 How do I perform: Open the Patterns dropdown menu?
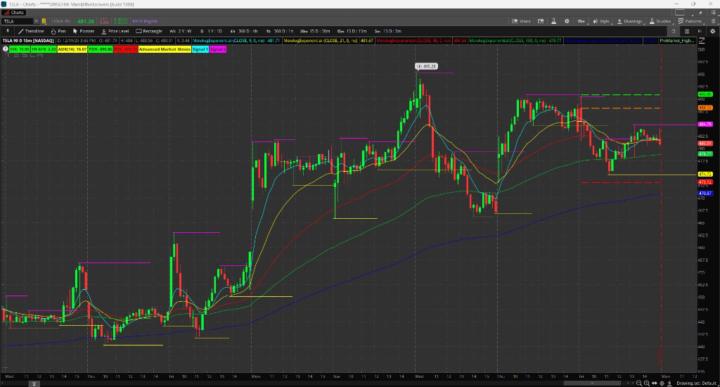click(690, 21)
